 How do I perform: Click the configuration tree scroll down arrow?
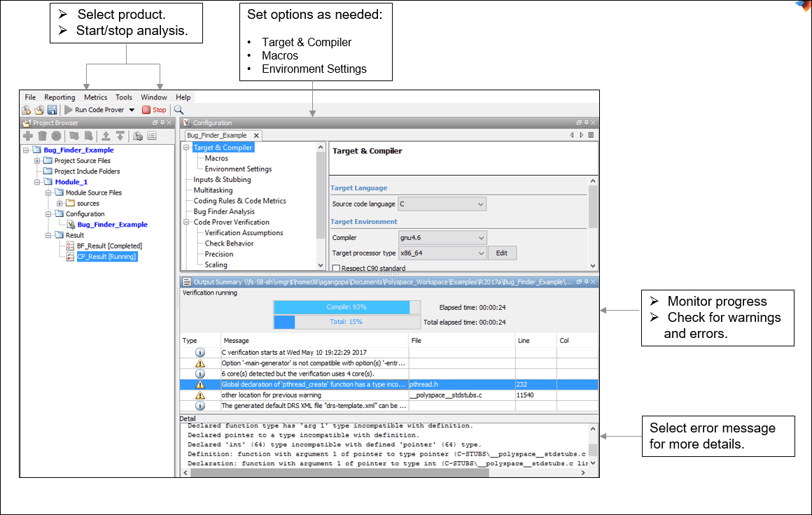(321, 265)
